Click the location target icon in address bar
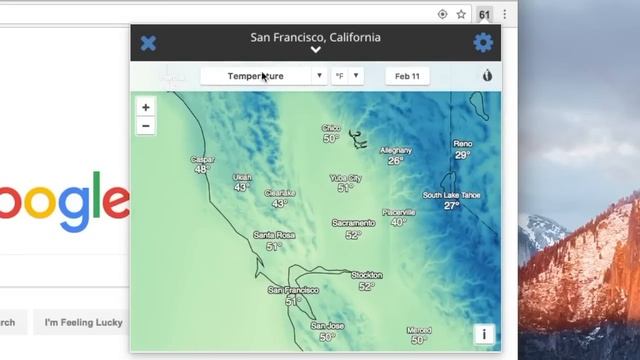 point(442,14)
